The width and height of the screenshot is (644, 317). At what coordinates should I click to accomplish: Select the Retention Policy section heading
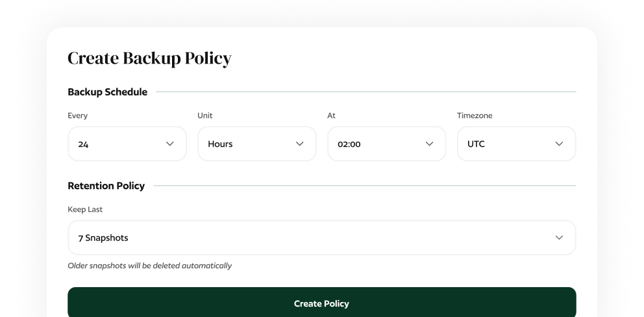point(106,186)
